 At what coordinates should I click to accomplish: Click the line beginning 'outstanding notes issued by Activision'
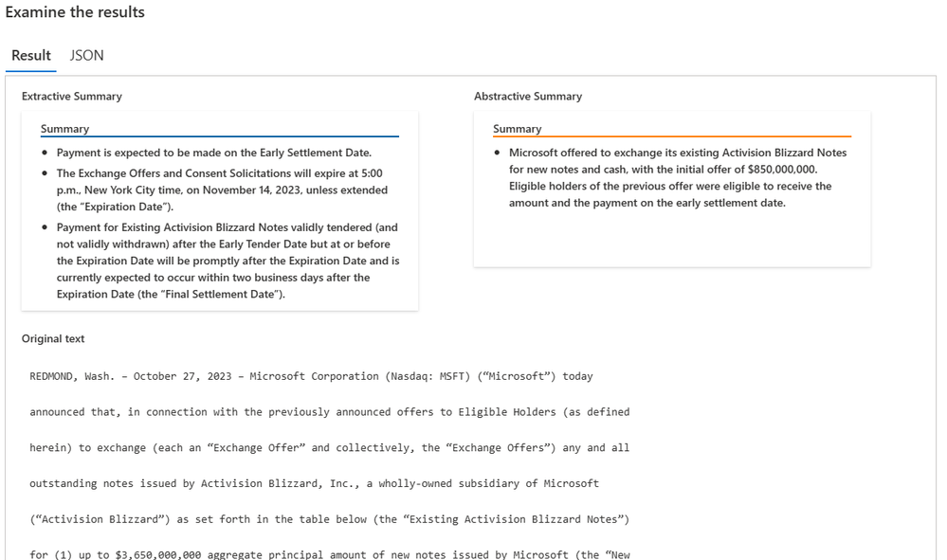click(x=314, y=483)
